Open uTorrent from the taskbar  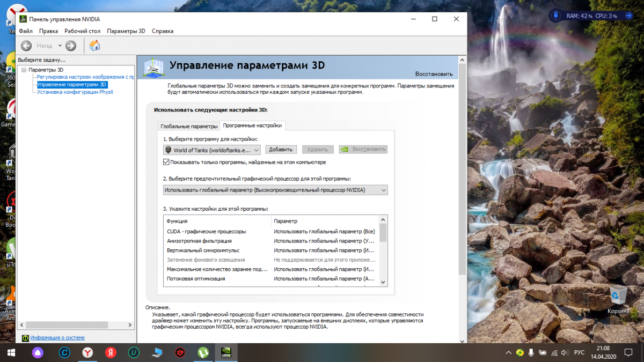203,352
